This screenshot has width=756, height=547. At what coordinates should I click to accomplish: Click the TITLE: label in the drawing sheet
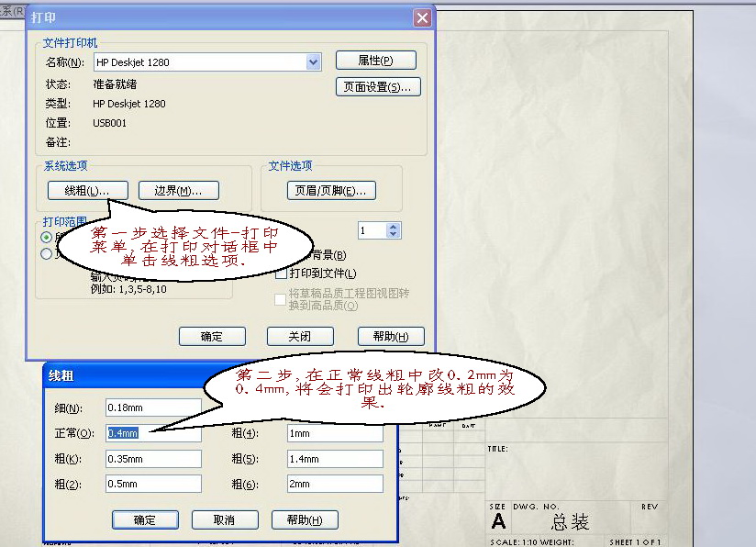(x=497, y=449)
